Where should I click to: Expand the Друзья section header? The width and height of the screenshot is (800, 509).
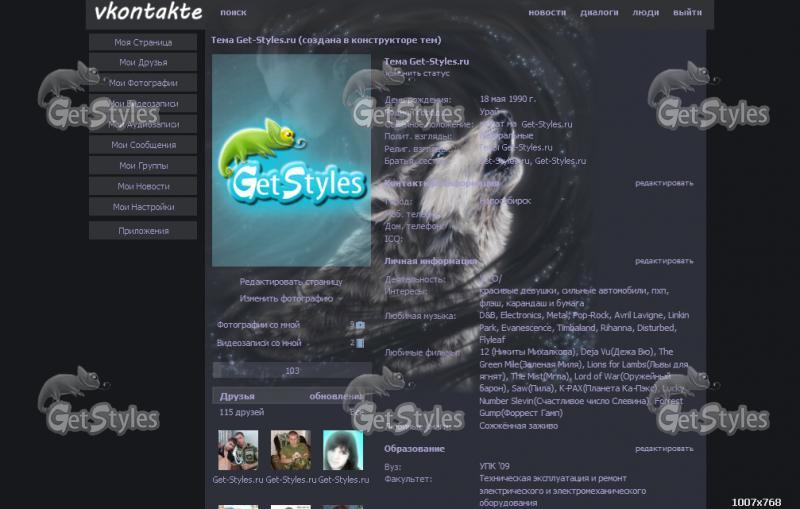coord(237,396)
